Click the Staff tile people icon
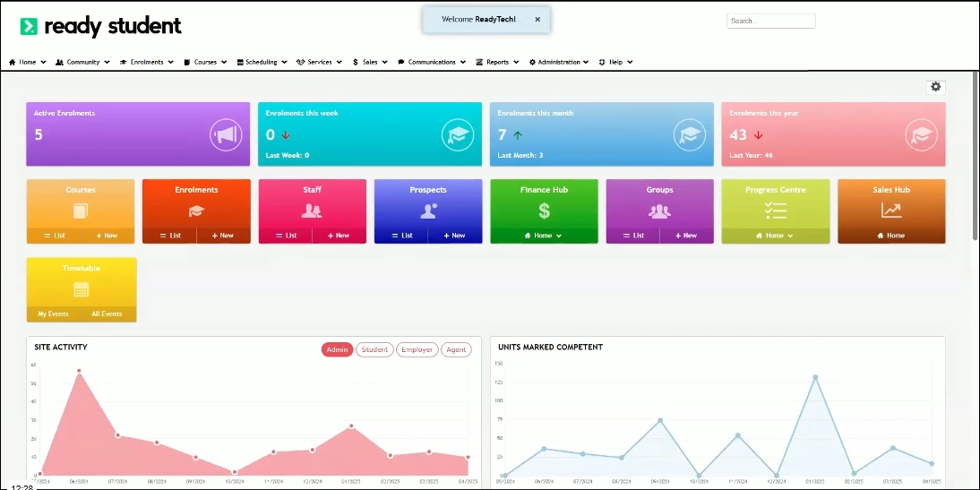 (x=312, y=211)
